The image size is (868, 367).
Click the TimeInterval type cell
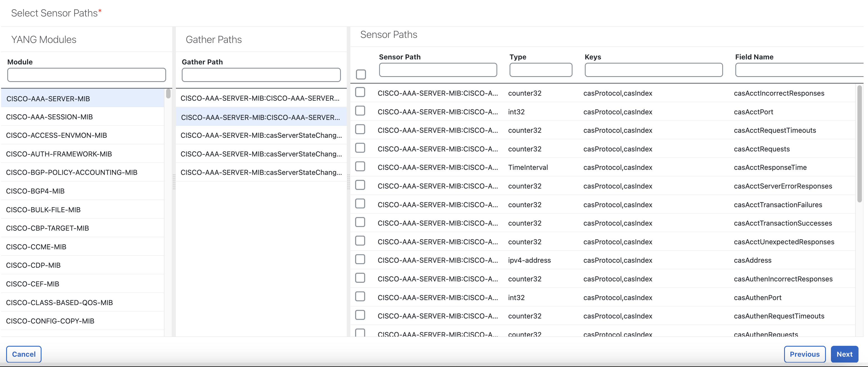[x=528, y=168]
